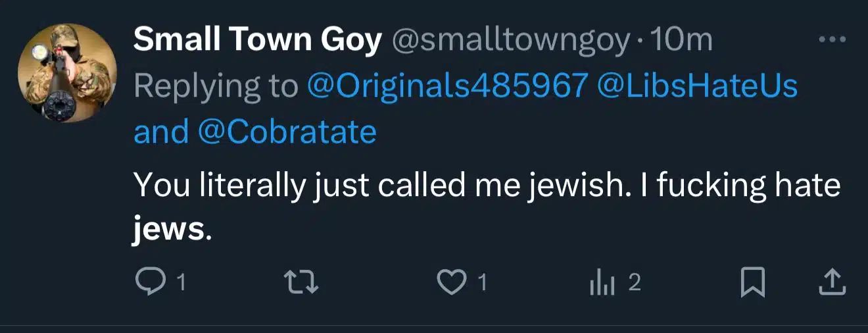Visit the @Originals485967 mention link
Screen dimensions: 868x333
(447, 86)
